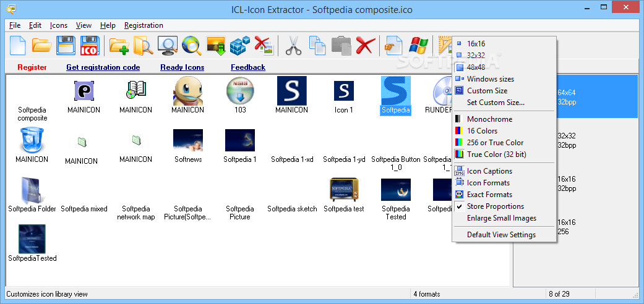Viewport: 644px width, 304px height.
Task: Select the 'Softpedia sketch' label
Action: [292, 209]
